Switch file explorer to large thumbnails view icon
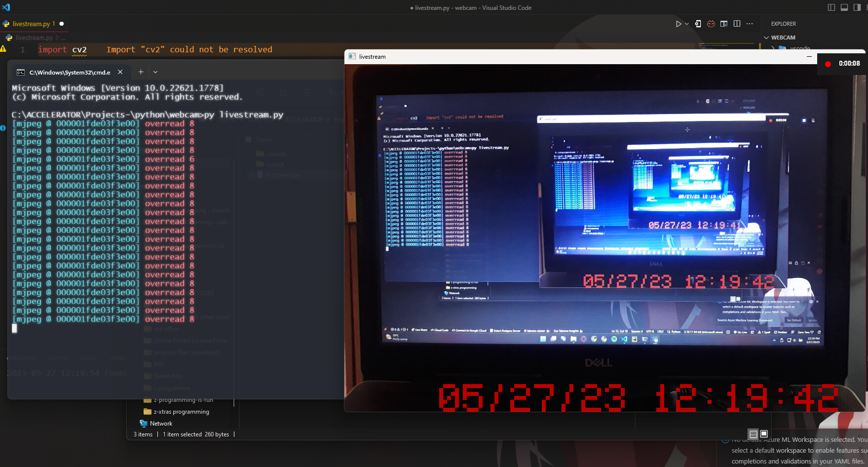868x467 pixels. (x=764, y=434)
